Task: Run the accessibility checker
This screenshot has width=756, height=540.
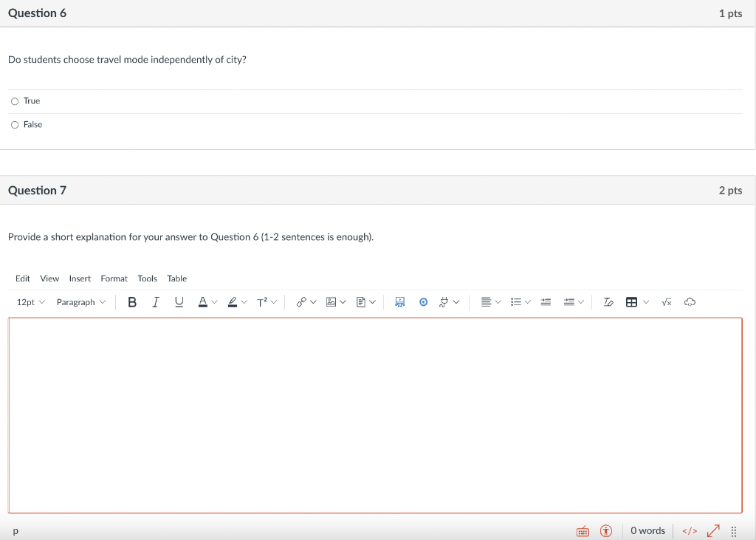Action: 605,530
